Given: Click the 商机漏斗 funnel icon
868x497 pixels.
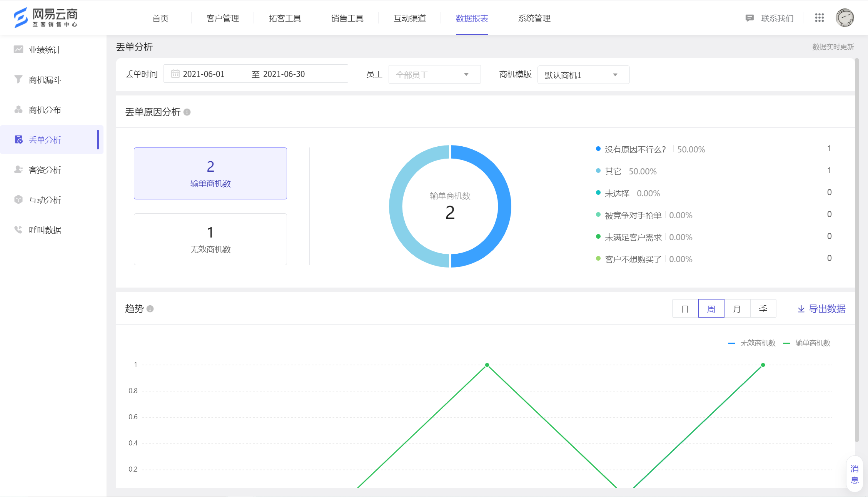Looking at the screenshot, I should coord(18,79).
